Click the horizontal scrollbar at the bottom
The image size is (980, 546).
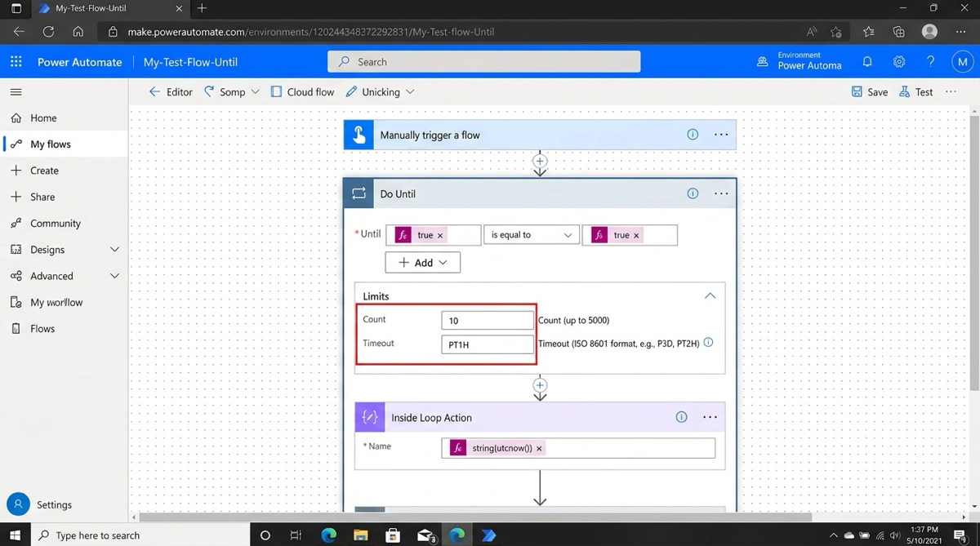(x=474, y=517)
